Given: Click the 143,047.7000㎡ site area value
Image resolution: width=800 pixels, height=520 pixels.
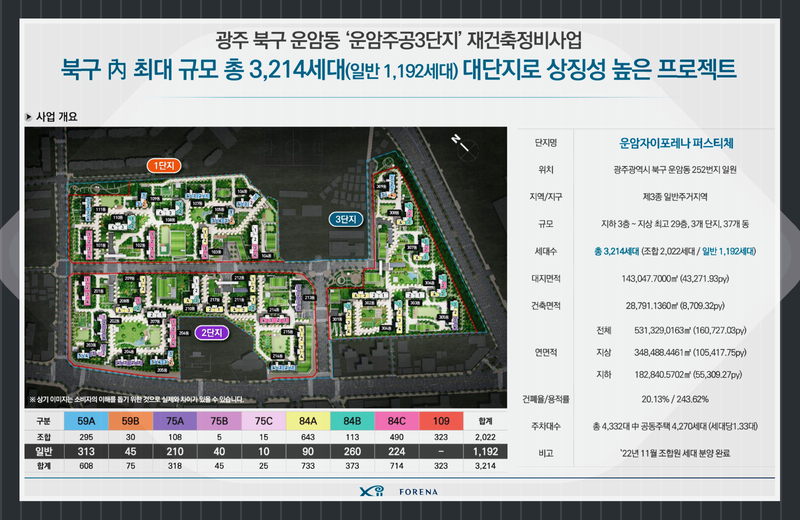Looking at the screenshot, I should pos(675,279).
